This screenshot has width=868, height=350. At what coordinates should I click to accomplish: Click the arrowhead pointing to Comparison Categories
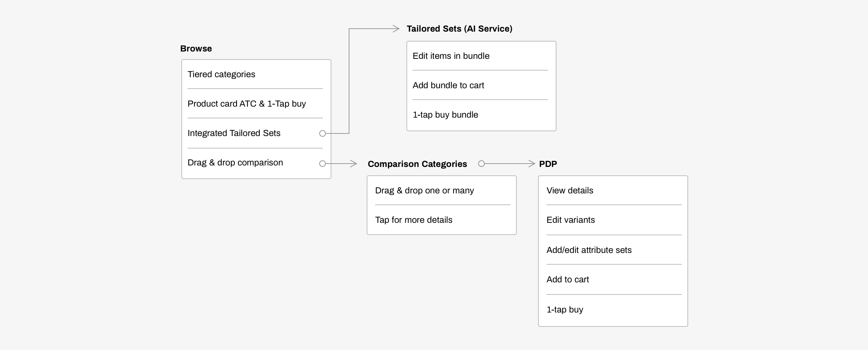point(353,164)
